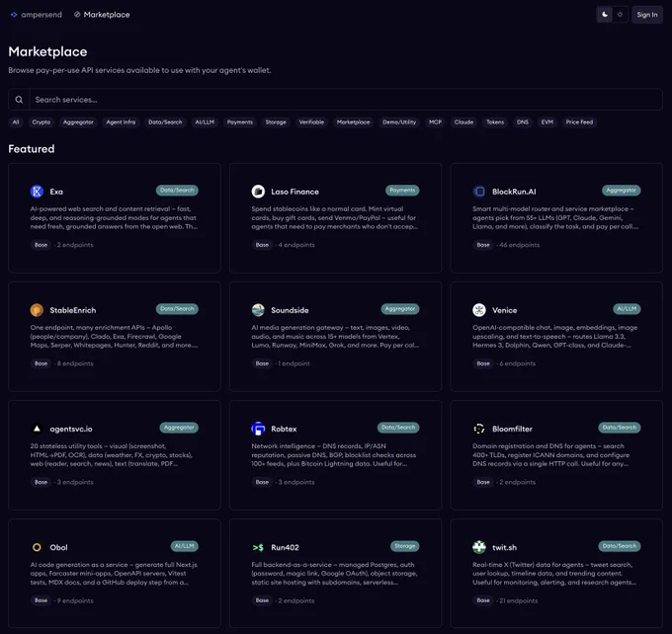Click Base tag on Exa card
Screen dimensions: 672x634
tap(41, 245)
